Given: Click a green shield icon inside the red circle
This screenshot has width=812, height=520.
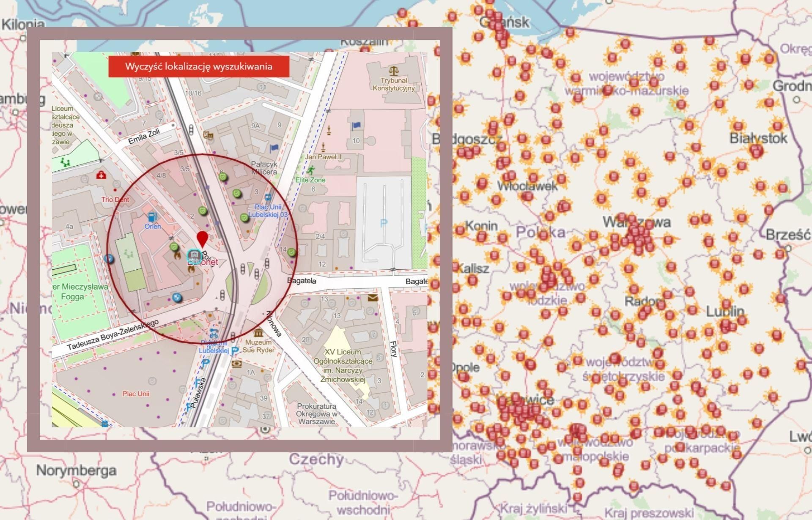Looking at the screenshot, I should click(173, 246).
